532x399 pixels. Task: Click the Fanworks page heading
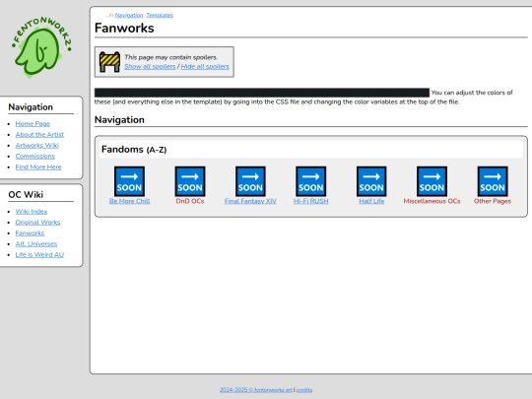click(x=124, y=28)
